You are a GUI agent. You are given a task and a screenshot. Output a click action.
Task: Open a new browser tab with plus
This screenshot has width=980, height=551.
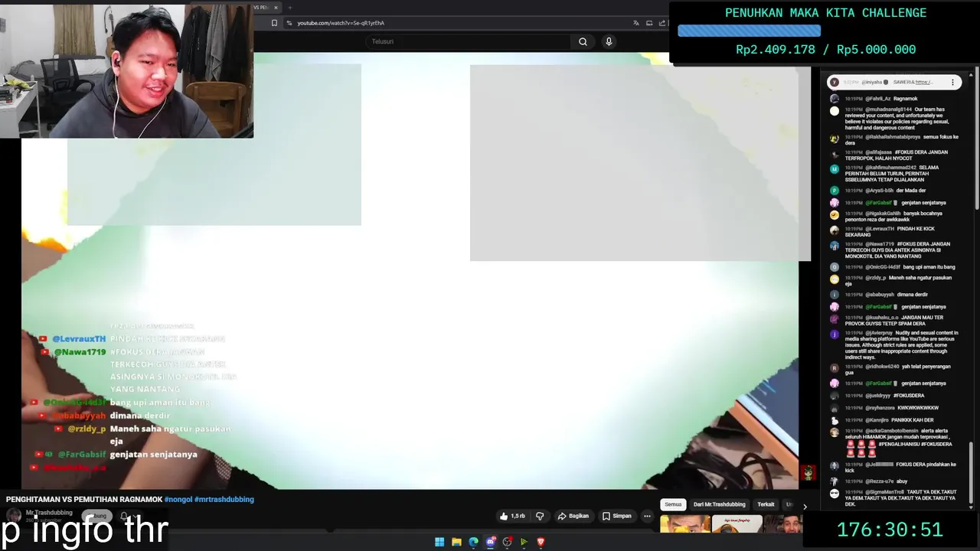[x=289, y=8]
